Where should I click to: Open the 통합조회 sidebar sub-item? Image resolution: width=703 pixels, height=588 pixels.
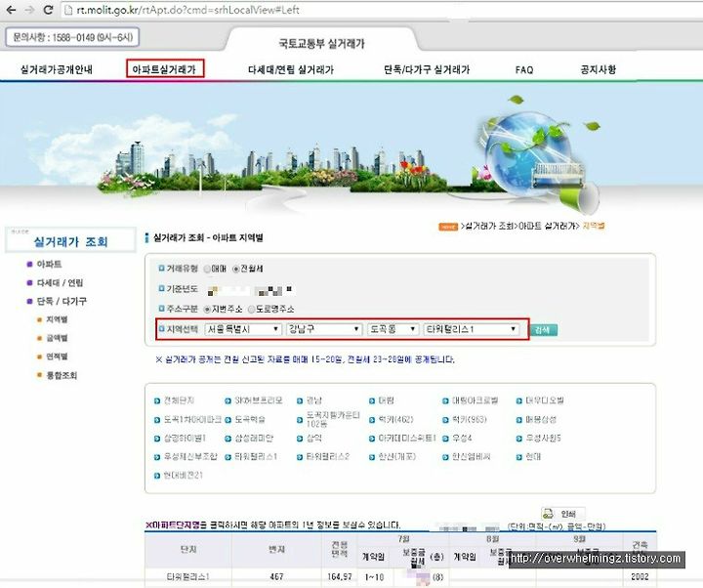tap(62, 375)
